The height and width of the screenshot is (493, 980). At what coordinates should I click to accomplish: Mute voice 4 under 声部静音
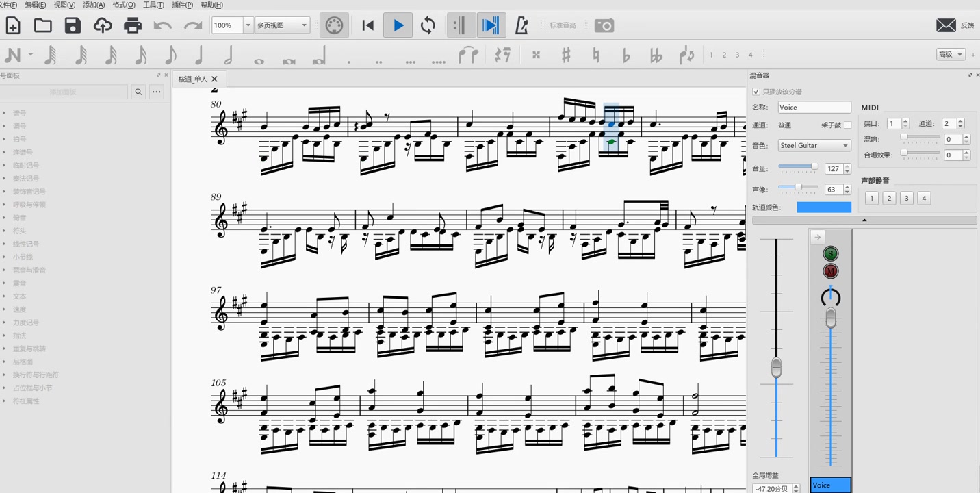pos(924,198)
